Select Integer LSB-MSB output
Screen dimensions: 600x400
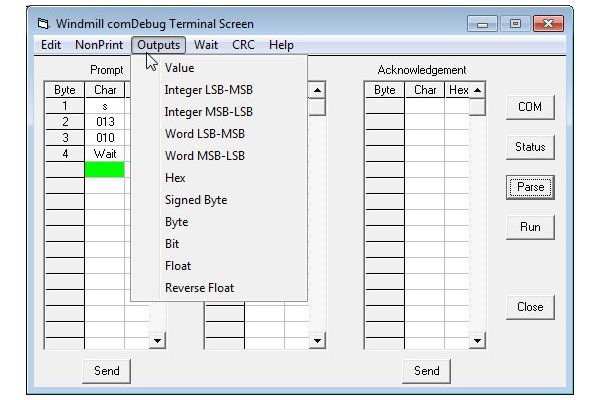point(219,90)
